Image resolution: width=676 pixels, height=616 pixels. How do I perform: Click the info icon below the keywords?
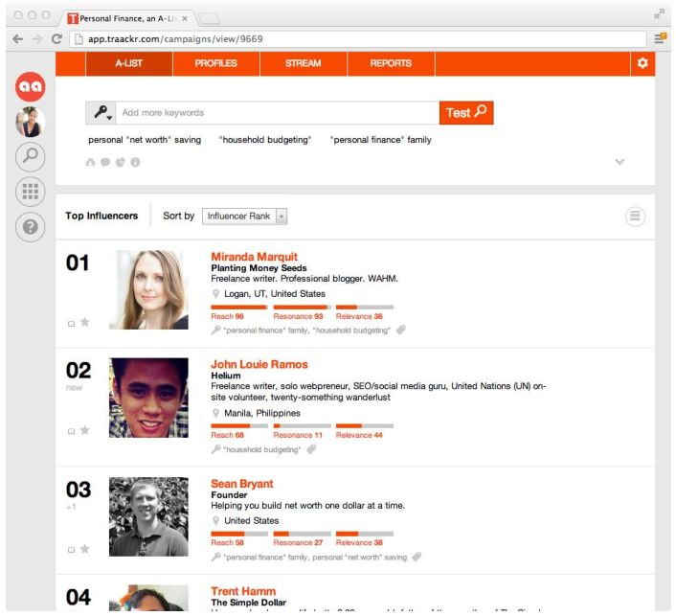(135, 162)
